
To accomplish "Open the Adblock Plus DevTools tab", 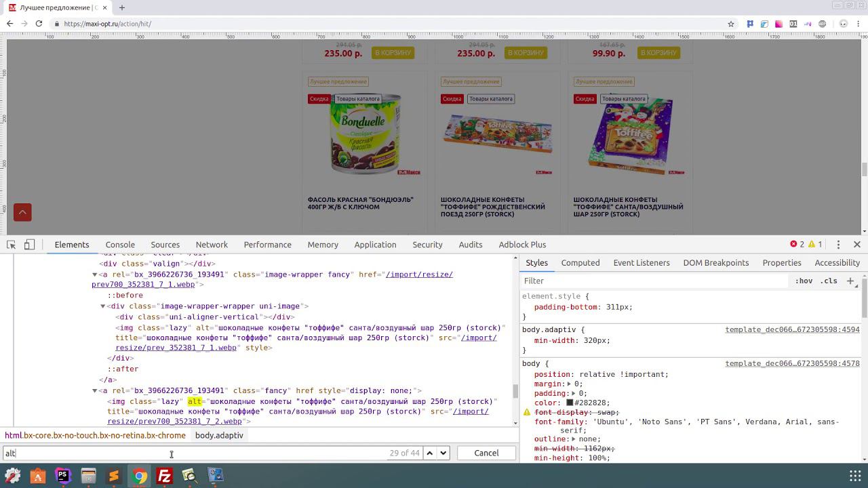I will pyautogui.click(x=522, y=245).
